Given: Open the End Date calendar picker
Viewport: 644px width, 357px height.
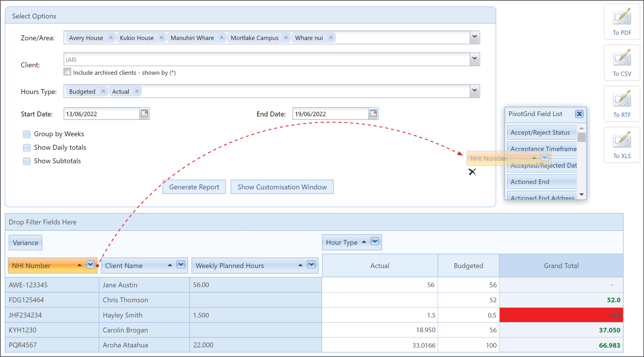Looking at the screenshot, I should (x=373, y=114).
